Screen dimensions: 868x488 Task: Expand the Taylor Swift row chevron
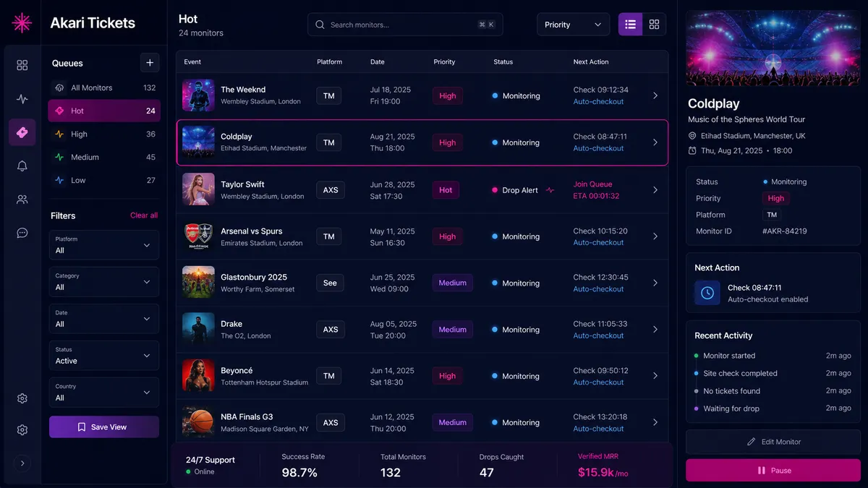click(655, 190)
